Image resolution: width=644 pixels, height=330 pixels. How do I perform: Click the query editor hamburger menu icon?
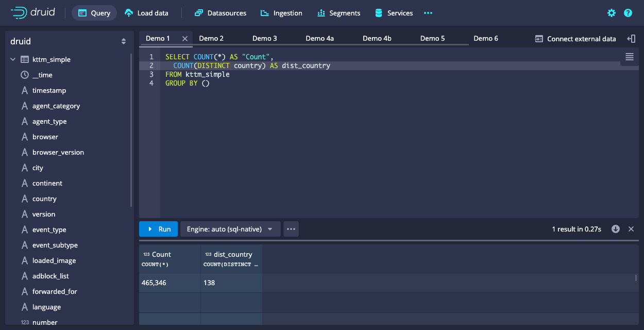pos(629,57)
